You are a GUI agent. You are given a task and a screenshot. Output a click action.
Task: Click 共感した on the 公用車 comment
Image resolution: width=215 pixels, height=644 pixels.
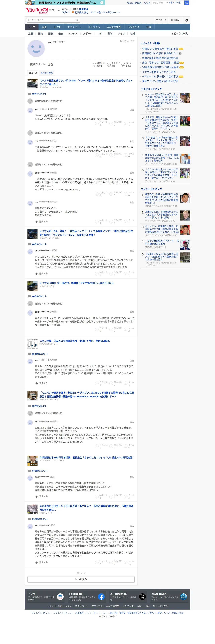[x=101, y=563]
